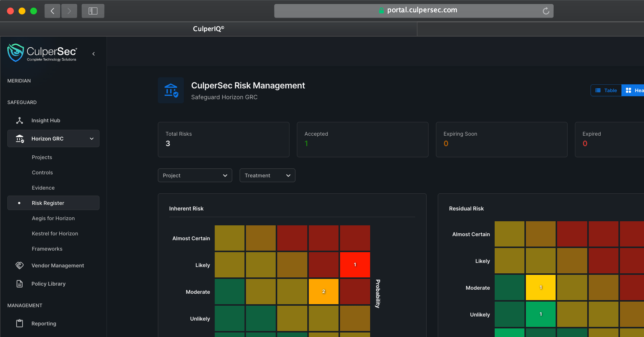Open the Treatment filter dropdown

pyautogui.click(x=267, y=175)
